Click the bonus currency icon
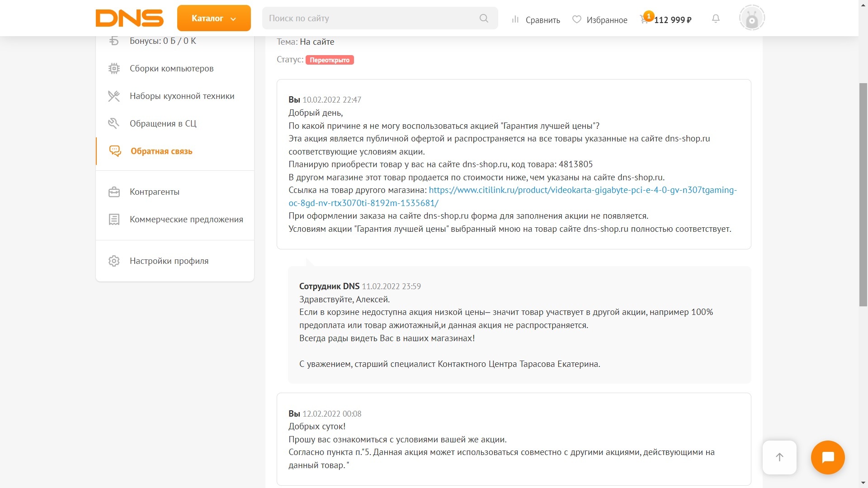 coord(114,41)
